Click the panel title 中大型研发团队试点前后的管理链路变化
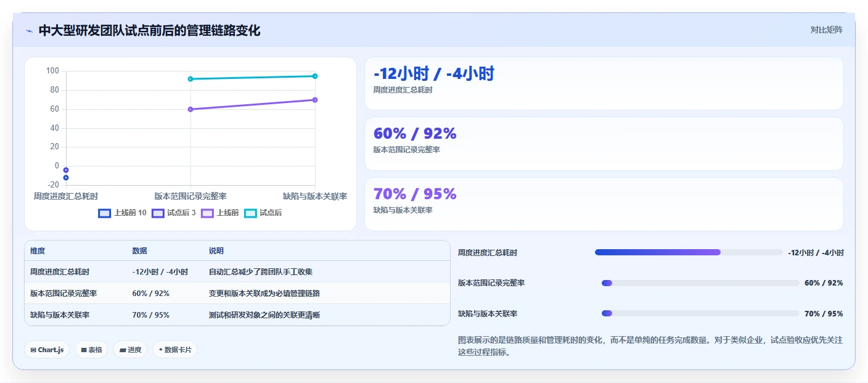868x383 pixels. click(x=149, y=30)
